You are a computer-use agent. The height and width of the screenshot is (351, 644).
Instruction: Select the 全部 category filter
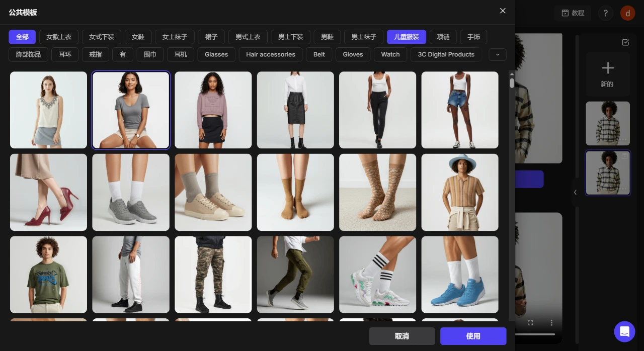(22, 37)
